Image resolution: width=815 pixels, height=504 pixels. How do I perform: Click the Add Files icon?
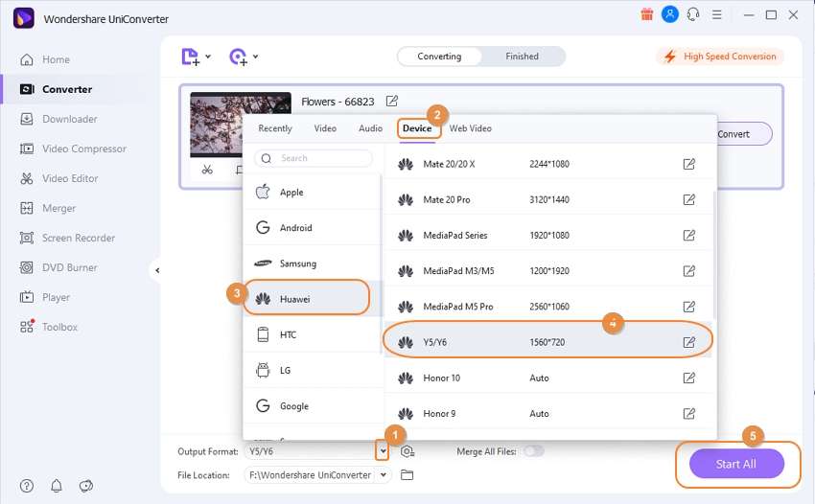190,57
